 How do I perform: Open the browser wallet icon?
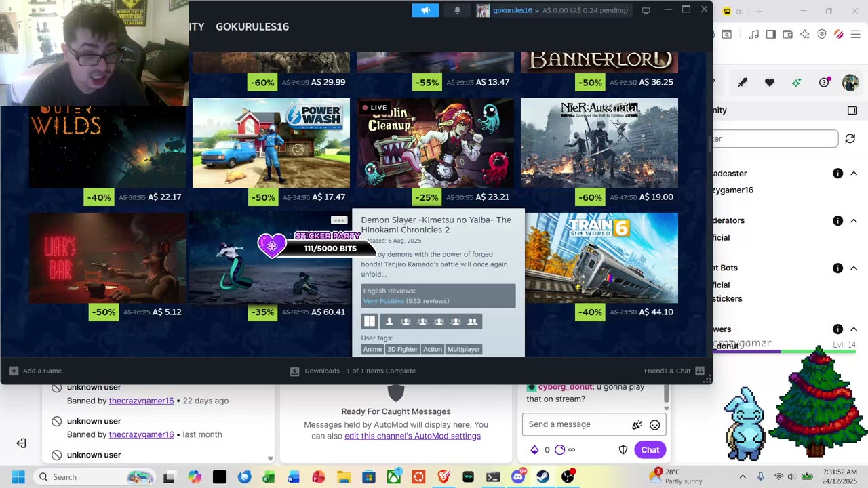coord(788,35)
